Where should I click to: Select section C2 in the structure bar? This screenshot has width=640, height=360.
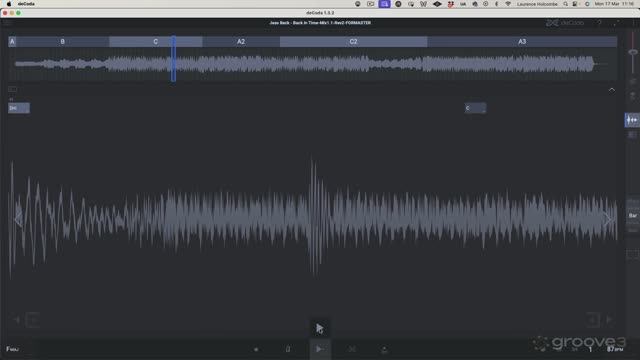click(353, 42)
